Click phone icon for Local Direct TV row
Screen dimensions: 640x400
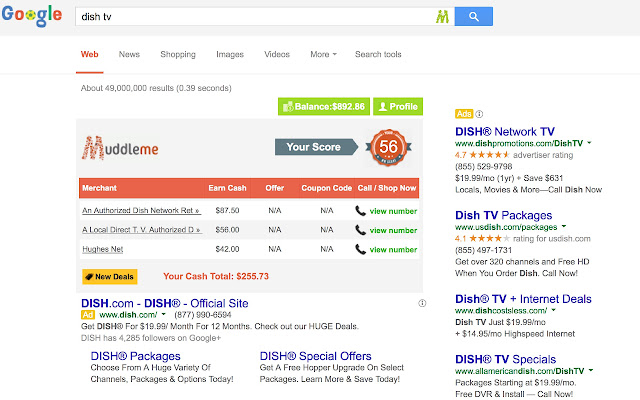click(x=360, y=230)
